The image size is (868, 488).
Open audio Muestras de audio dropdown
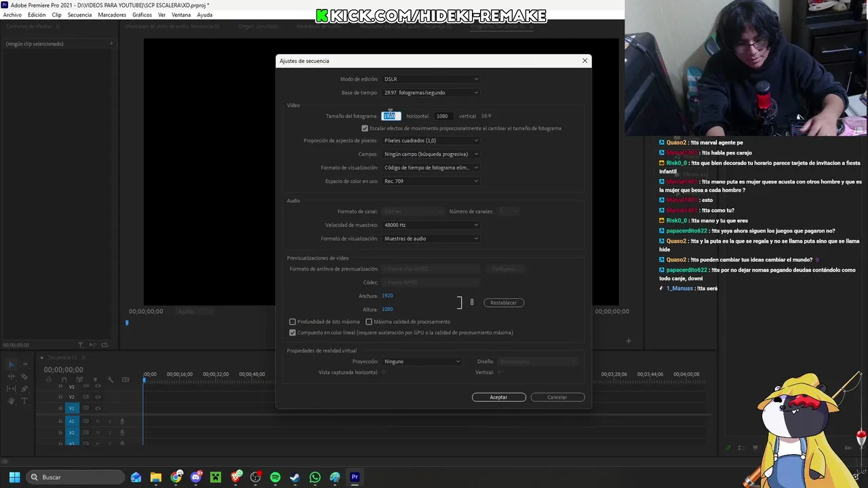click(x=431, y=239)
